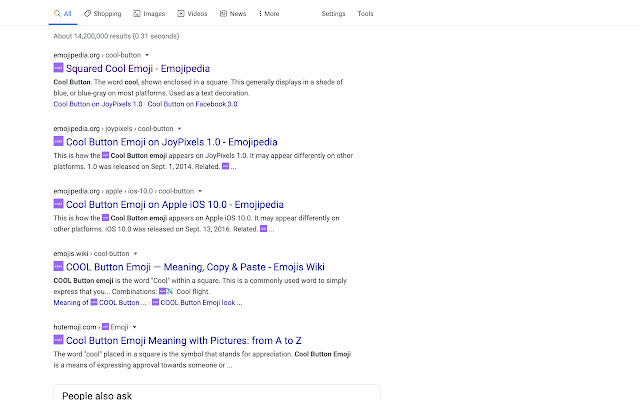Click the Images picture icon
The height and width of the screenshot is (400, 640).
coord(137,13)
